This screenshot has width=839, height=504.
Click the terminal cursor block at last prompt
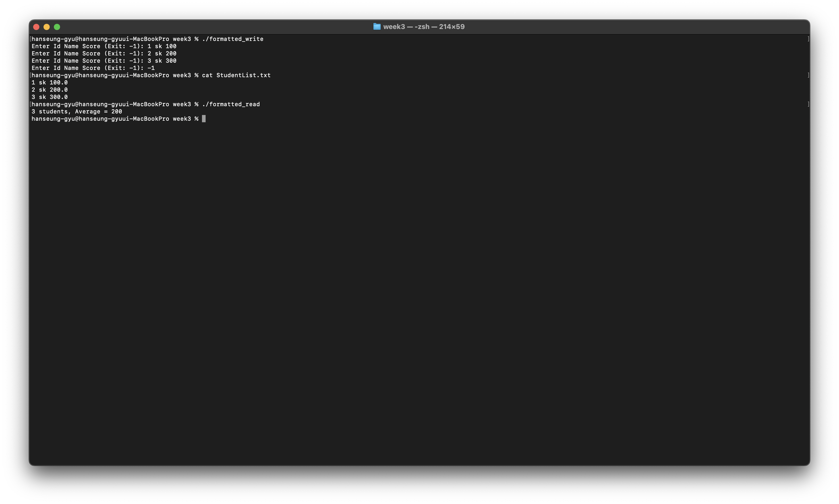204,119
